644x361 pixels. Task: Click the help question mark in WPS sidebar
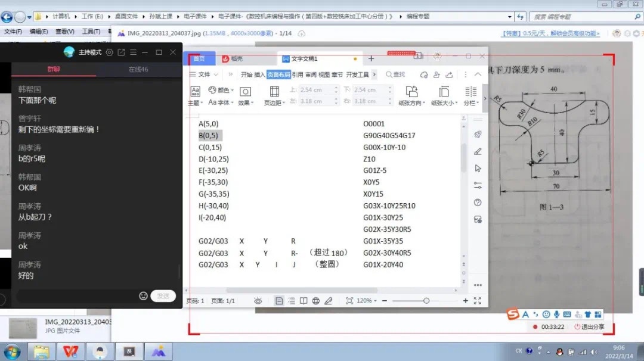(x=478, y=203)
